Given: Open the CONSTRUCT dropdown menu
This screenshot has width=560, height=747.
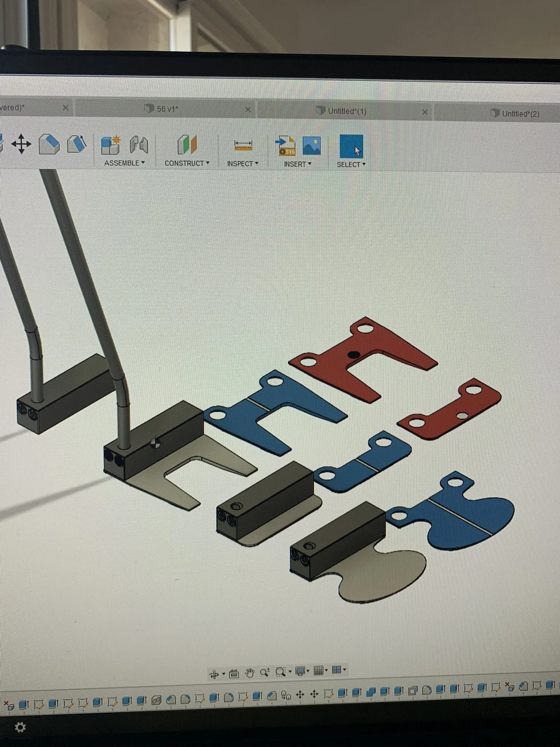Looking at the screenshot, I should (x=187, y=163).
